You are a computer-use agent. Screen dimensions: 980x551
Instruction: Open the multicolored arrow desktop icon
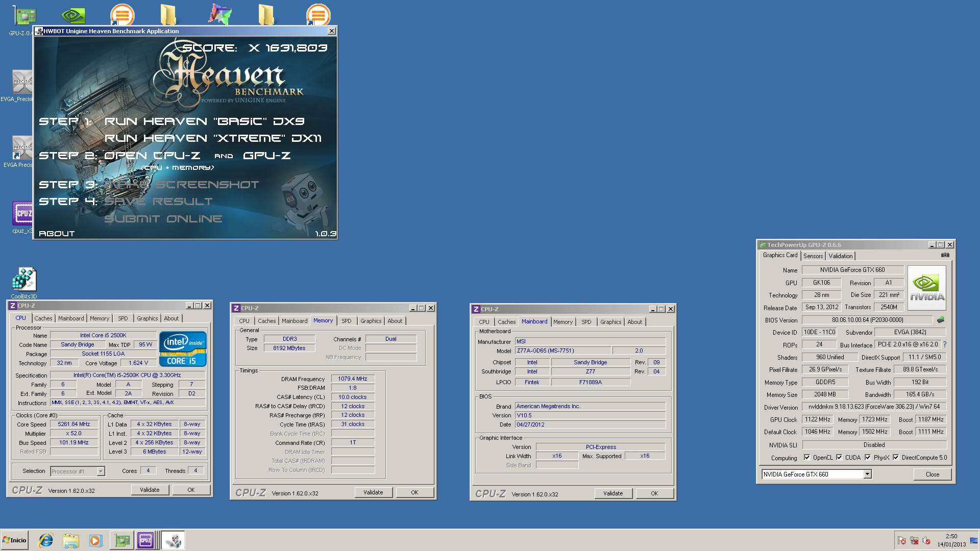click(219, 14)
